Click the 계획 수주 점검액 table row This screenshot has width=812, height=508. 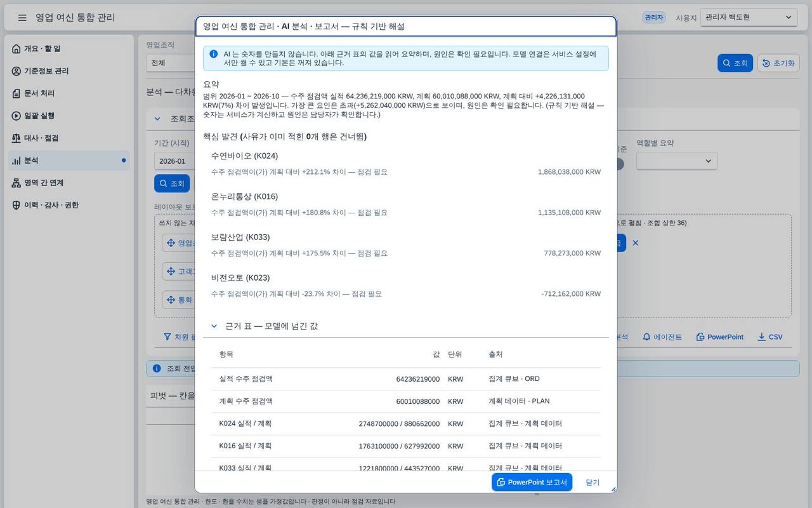pos(406,401)
